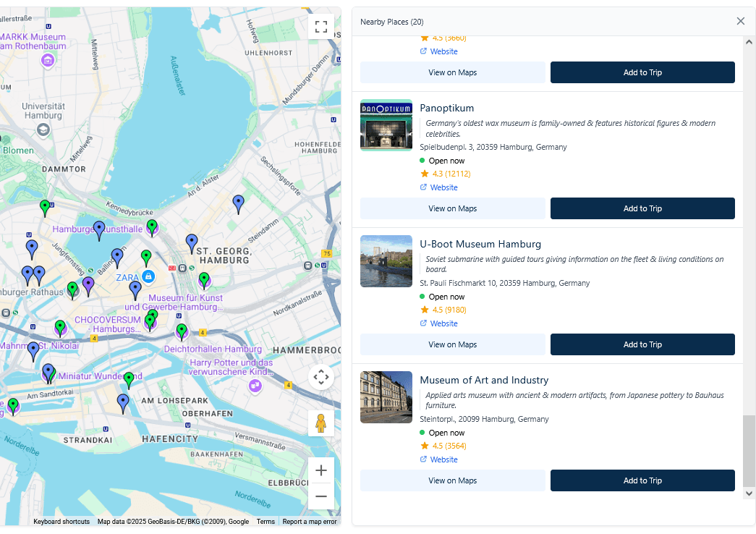Click the Pegman Street View icon

pos(320,423)
